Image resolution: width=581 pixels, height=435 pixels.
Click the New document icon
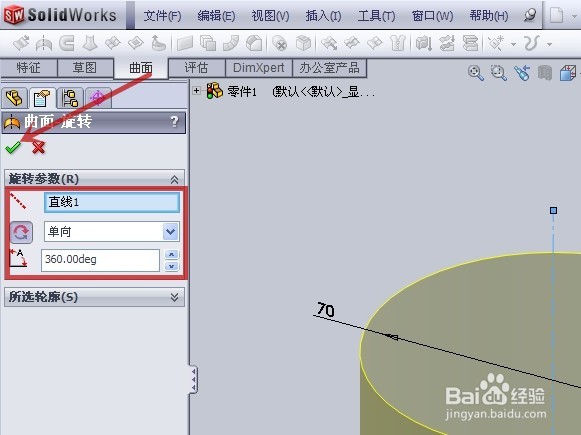(556, 16)
